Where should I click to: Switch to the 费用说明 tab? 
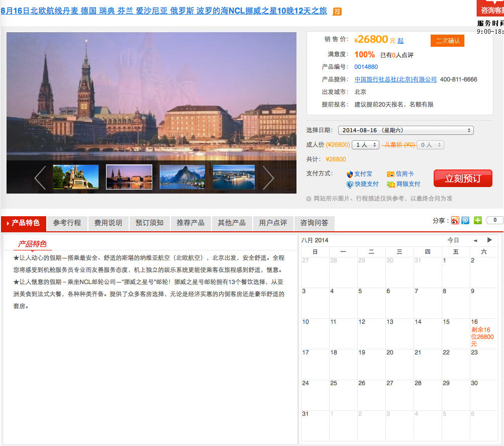(x=109, y=223)
